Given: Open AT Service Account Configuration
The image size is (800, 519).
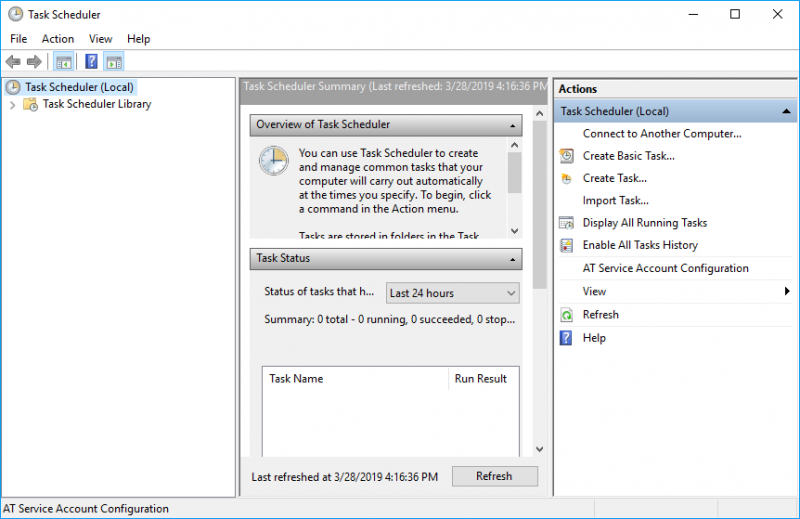Looking at the screenshot, I should (665, 268).
